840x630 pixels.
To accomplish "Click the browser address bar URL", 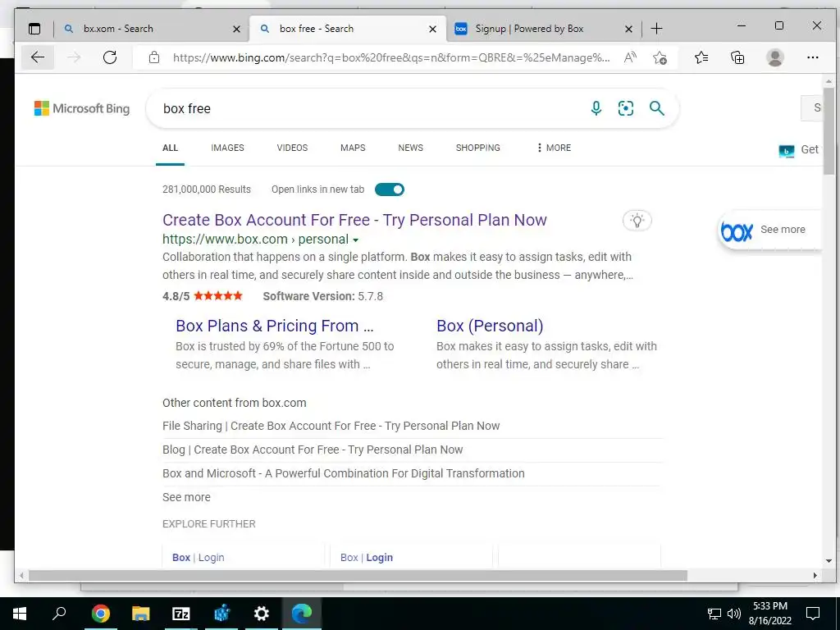I will 391,57.
